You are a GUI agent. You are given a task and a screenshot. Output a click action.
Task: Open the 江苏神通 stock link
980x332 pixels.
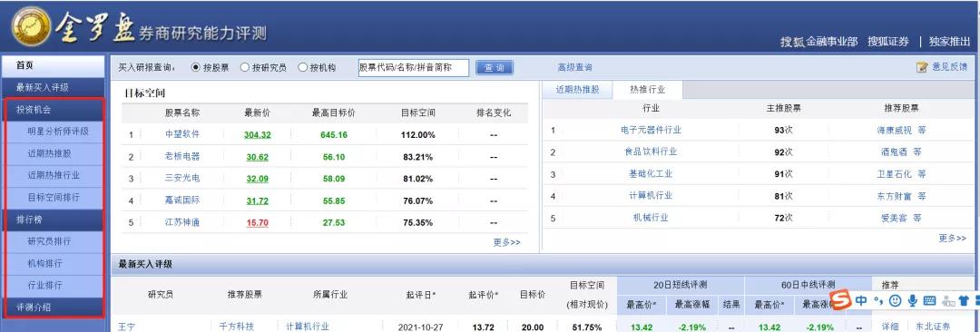point(182,222)
